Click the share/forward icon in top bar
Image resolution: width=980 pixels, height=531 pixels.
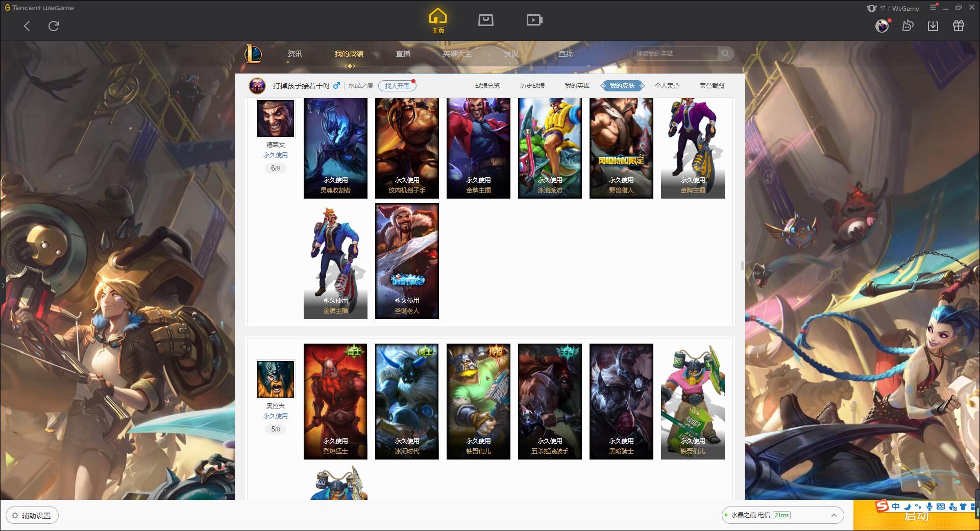[908, 26]
